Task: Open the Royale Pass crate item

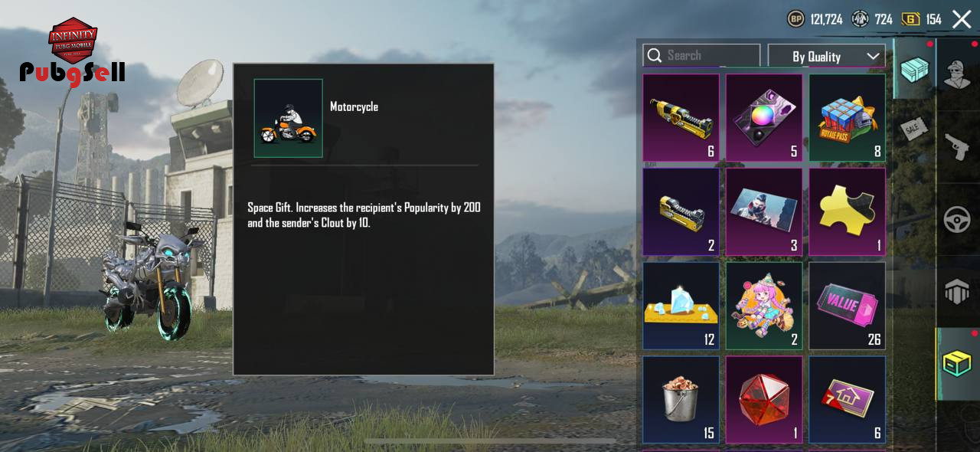Action: pyautogui.click(x=848, y=118)
